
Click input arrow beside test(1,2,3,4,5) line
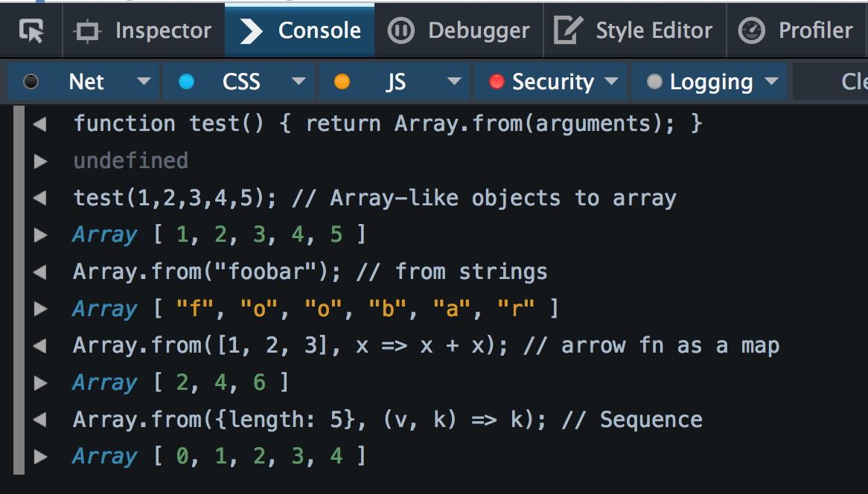click(x=40, y=198)
